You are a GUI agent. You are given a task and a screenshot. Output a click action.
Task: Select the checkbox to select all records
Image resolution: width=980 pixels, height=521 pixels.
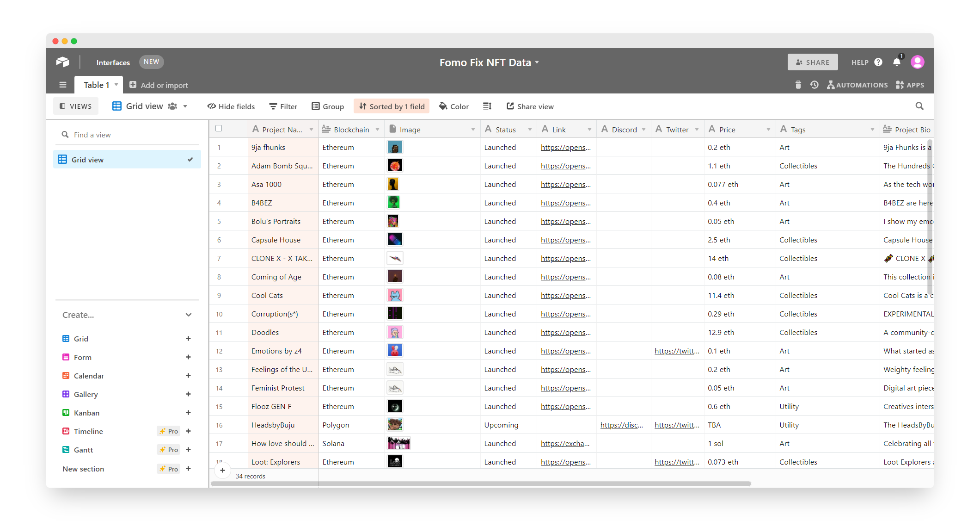[x=219, y=128]
